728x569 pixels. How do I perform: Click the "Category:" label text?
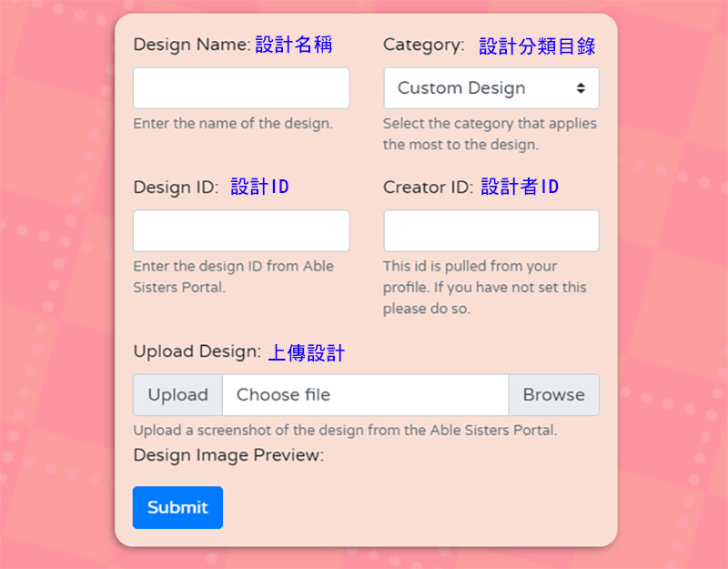click(423, 45)
